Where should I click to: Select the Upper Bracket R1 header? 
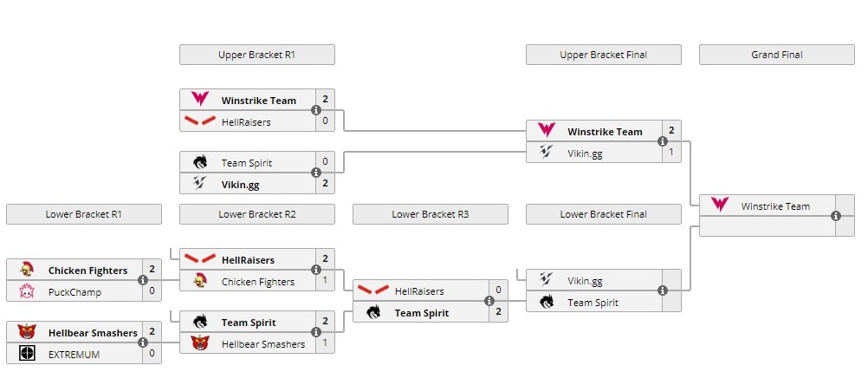click(257, 55)
